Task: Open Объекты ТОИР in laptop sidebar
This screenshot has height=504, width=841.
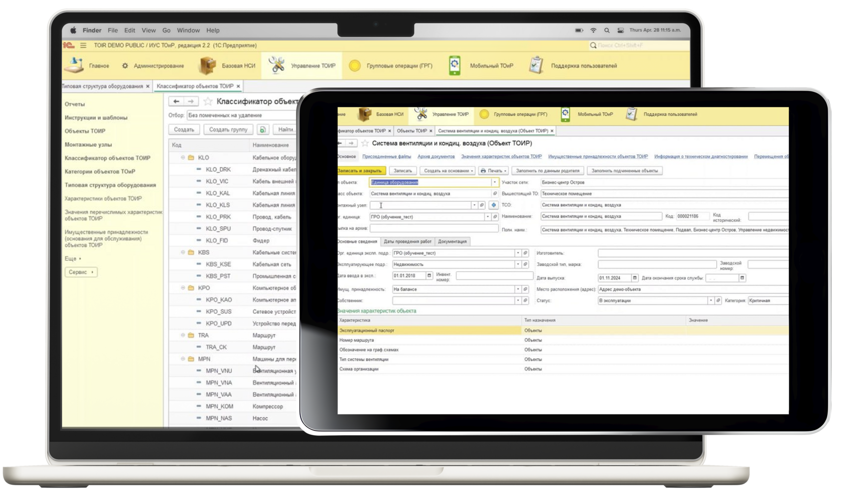Action: pyautogui.click(x=85, y=131)
